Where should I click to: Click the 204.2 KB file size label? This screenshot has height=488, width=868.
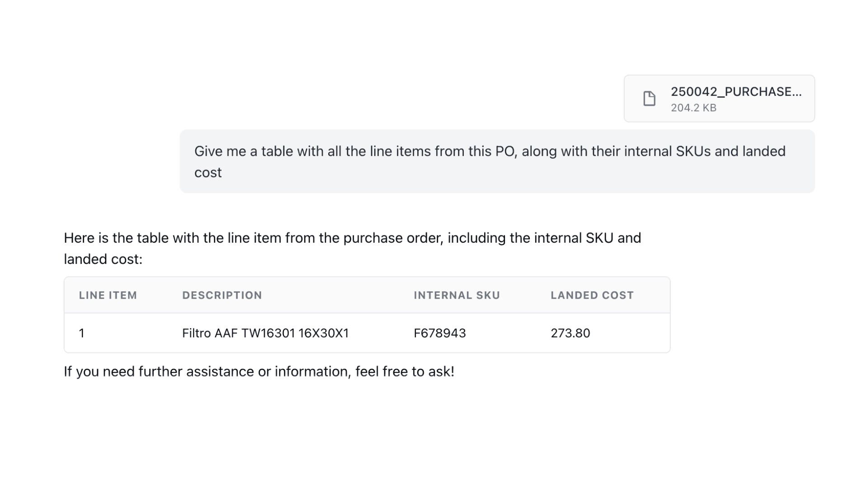pyautogui.click(x=693, y=108)
